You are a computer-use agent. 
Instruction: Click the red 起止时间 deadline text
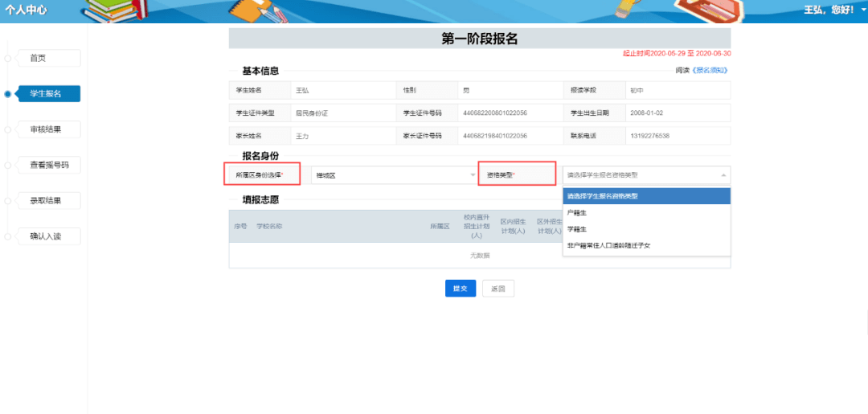coord(677,54)
